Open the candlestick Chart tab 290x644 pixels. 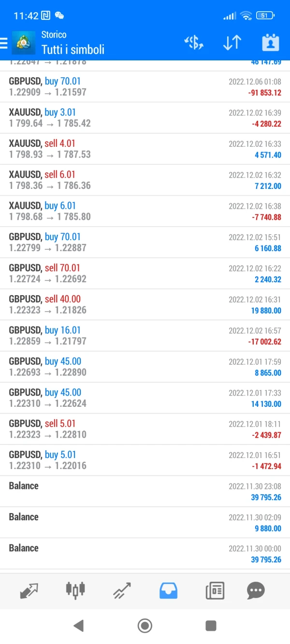point(75,590)
